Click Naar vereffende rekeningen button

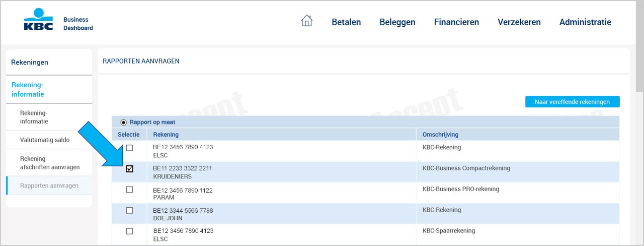pyautogui.click(x=572, y=102)
